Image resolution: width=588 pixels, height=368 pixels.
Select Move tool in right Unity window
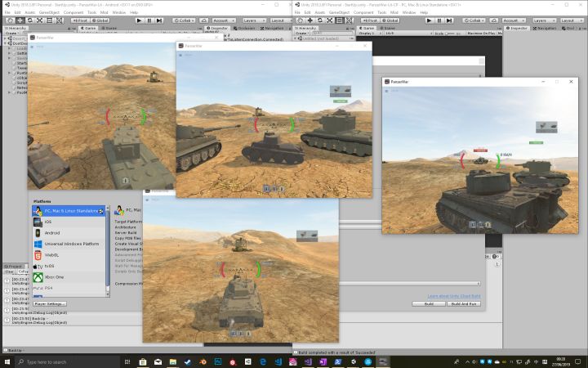(x=310, y=20)
